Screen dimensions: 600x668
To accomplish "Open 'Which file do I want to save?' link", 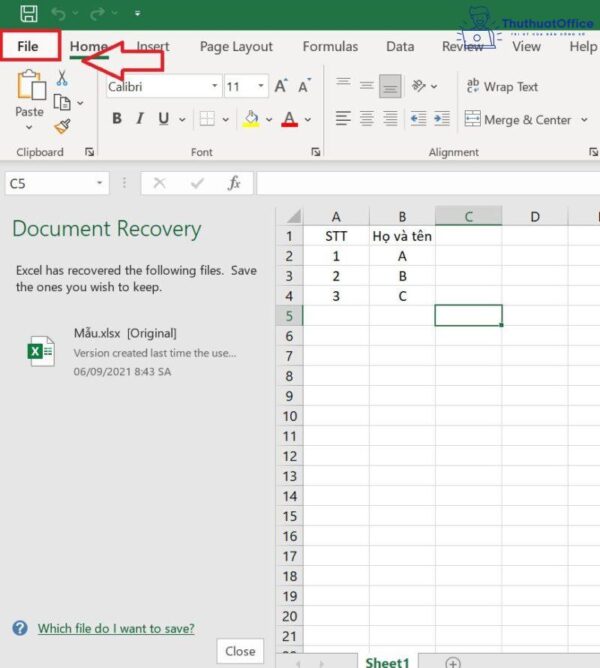I will [116, 628].
